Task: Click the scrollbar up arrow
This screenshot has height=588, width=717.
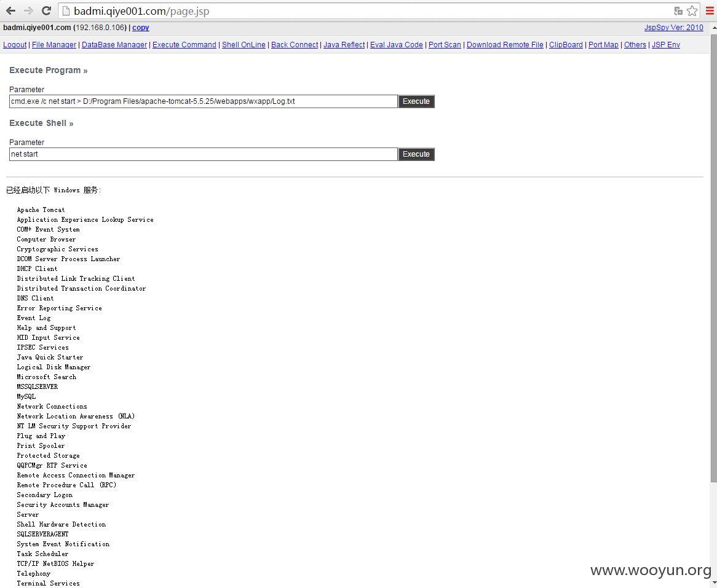Action: [x=713, y=28]
